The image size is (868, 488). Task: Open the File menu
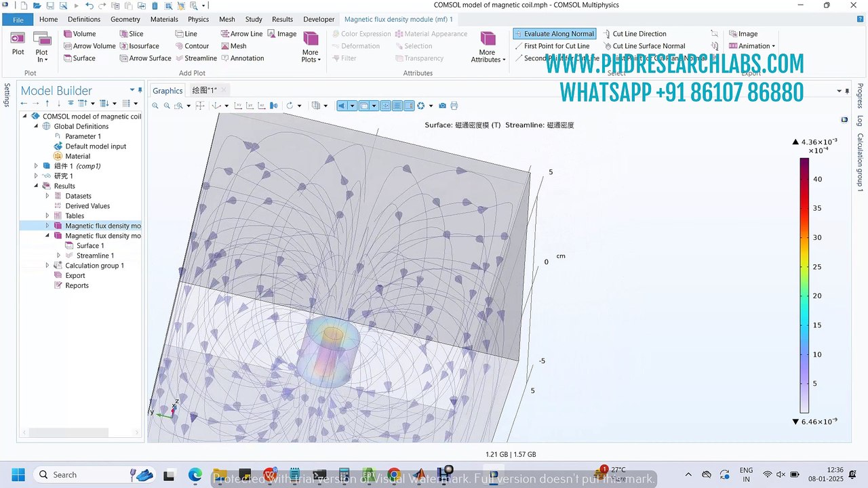click(18, 20)
